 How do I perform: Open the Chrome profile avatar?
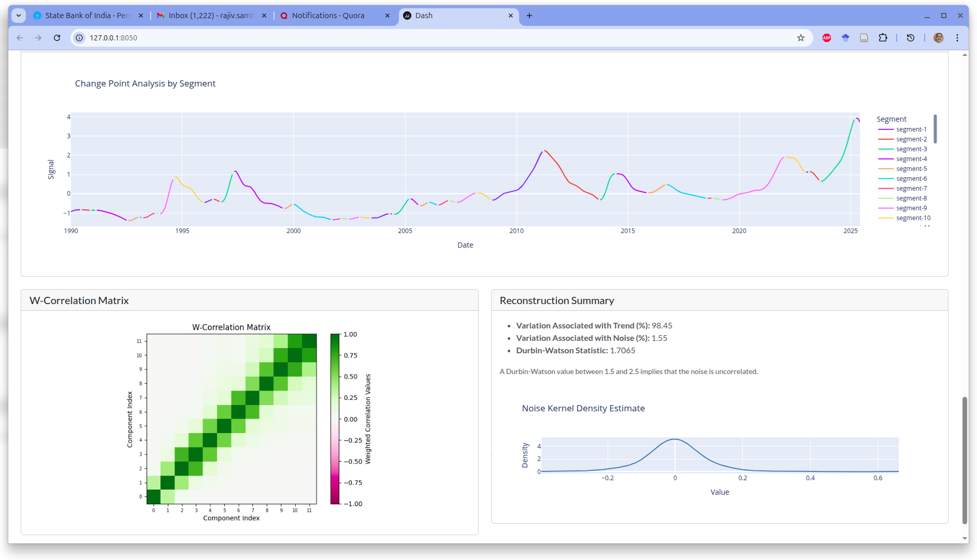coord(938,38)
